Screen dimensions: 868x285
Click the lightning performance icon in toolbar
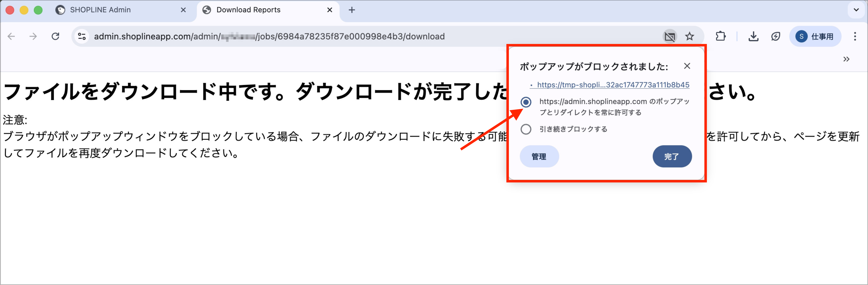775,36
